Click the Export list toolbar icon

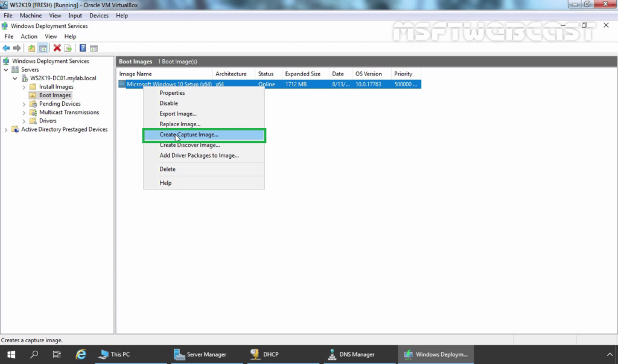click(68, 48)
